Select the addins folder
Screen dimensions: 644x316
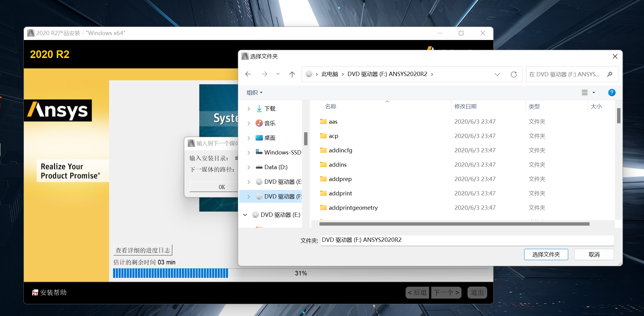pos(337,164)
